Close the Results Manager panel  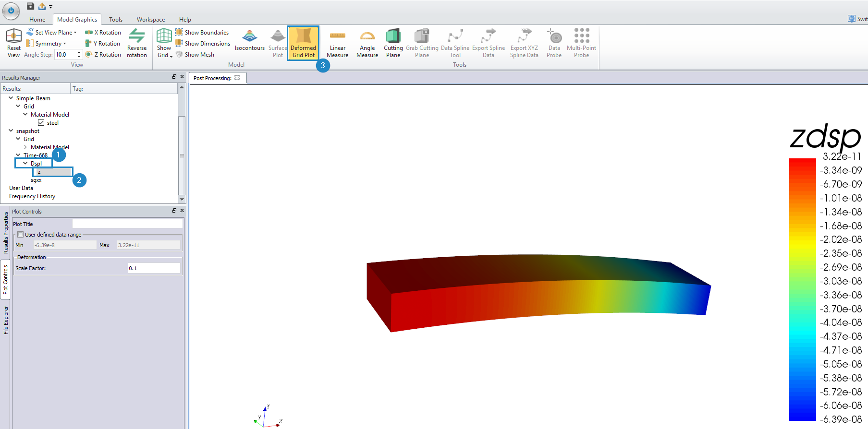click(x=182, y=77)
